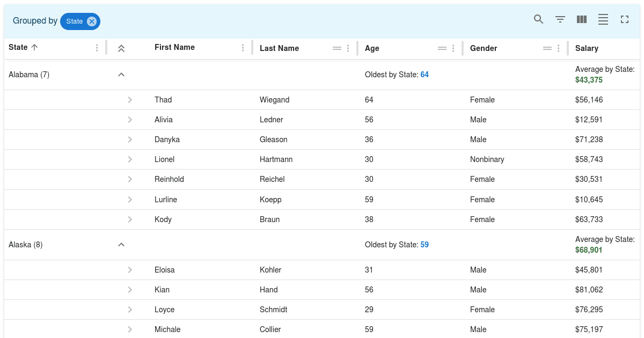Viewport: 644px width, 338px height.
Task: Toggle sort direction on State column
Action: tap(35, 47)
